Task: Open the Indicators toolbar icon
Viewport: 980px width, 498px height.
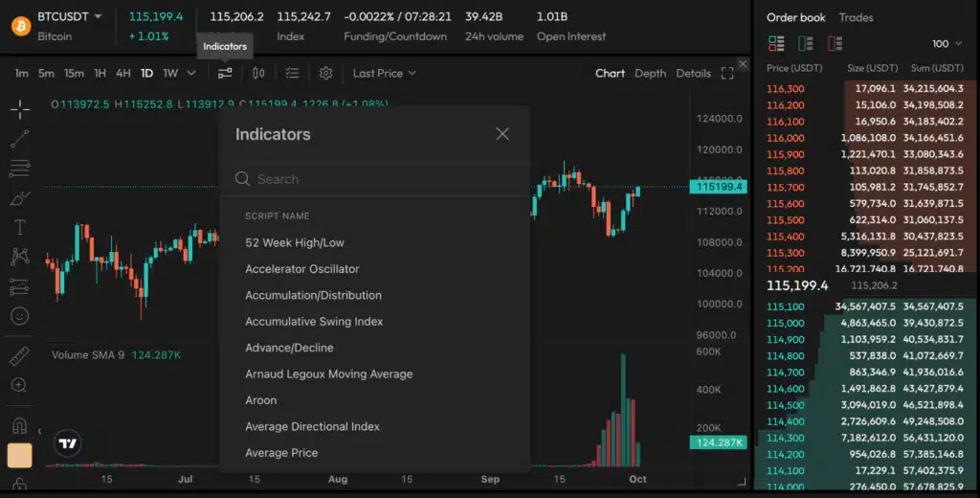Action: [x=225, y=73]
